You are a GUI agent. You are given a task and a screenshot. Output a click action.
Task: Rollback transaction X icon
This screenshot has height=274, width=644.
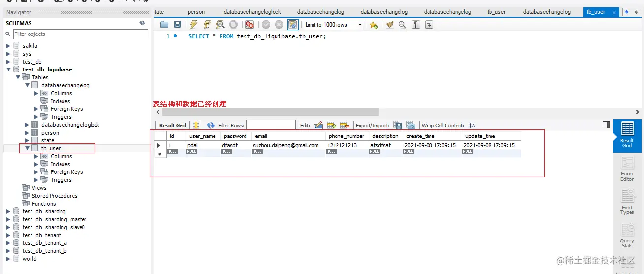pyautogui.click(x=279, y=24)
